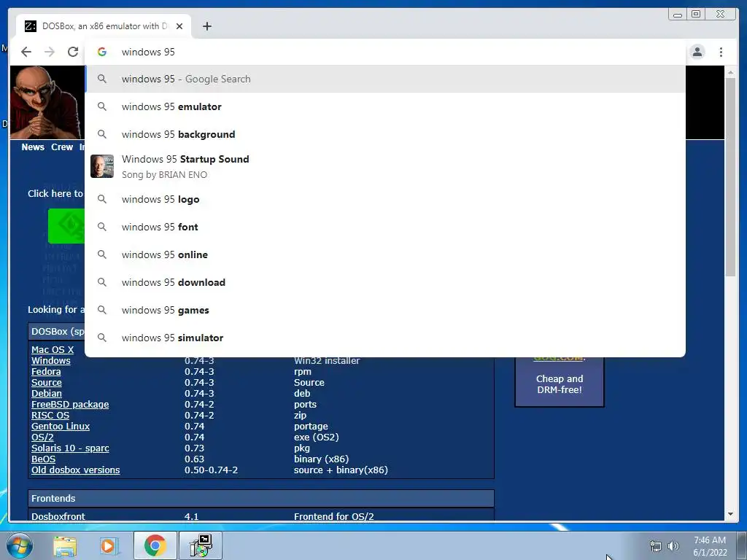Click the page scrollbar down arrow
747x560 pixels.
pyautogui.click(x=730, y=514)
